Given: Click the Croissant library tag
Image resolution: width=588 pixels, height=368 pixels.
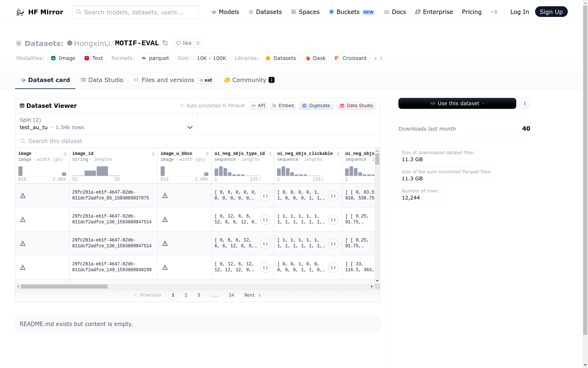Looking at the screenshot, I should [x=351, y=58].
